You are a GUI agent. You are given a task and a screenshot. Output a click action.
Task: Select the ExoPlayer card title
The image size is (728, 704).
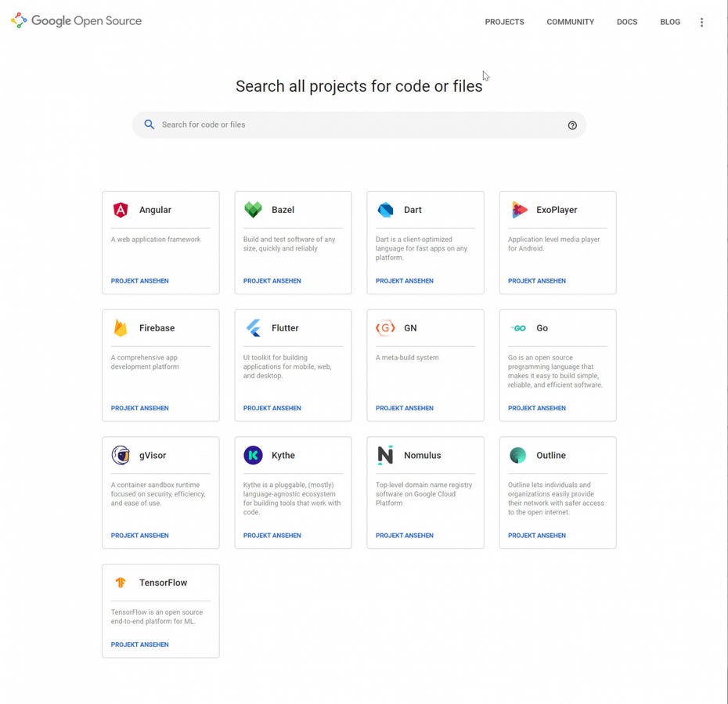coord(557,210)
